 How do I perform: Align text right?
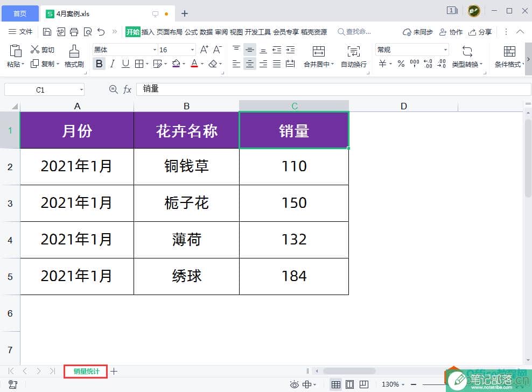(x=263, y=64)
